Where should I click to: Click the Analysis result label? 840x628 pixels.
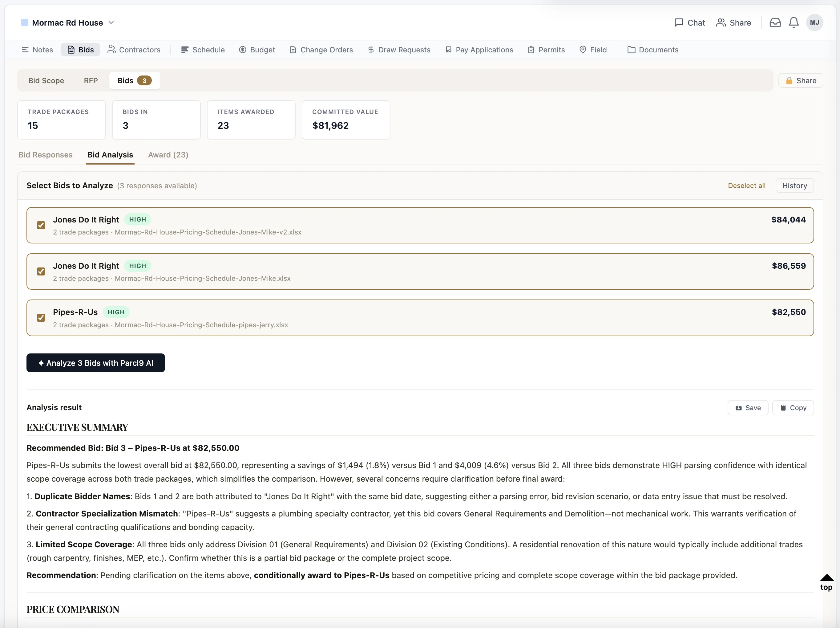(54, 407)
